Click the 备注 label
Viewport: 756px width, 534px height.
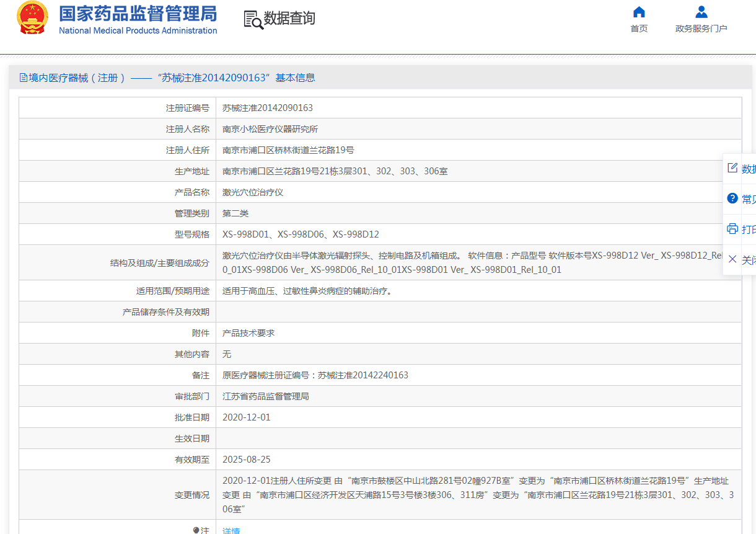(x=201, y=375)
